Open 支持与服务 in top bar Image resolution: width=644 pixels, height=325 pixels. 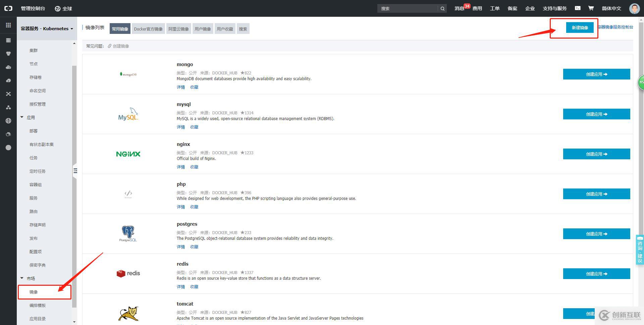[x=555, y=8]
